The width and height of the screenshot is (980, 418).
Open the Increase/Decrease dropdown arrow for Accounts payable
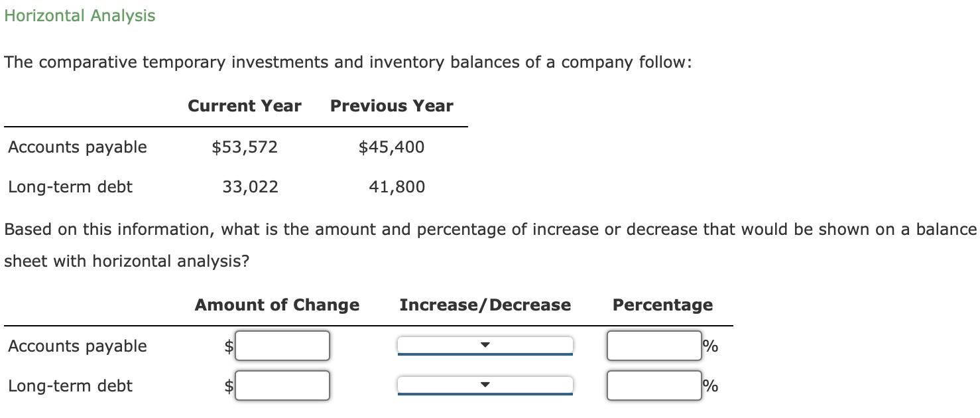coord(486,344)
